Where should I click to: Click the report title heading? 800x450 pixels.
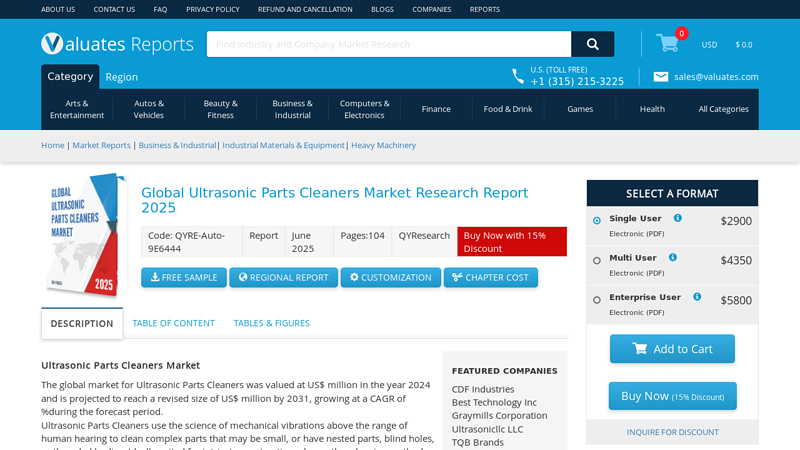[x=335, y=200]
